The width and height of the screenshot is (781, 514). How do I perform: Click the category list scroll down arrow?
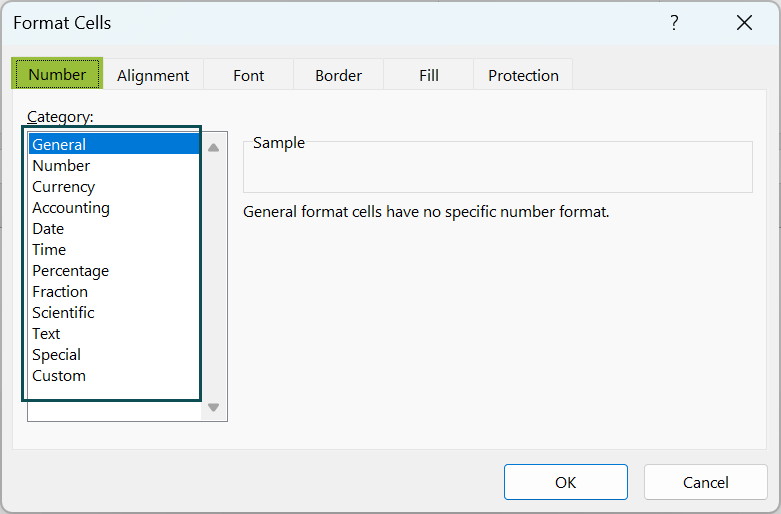tap(214, 407)
